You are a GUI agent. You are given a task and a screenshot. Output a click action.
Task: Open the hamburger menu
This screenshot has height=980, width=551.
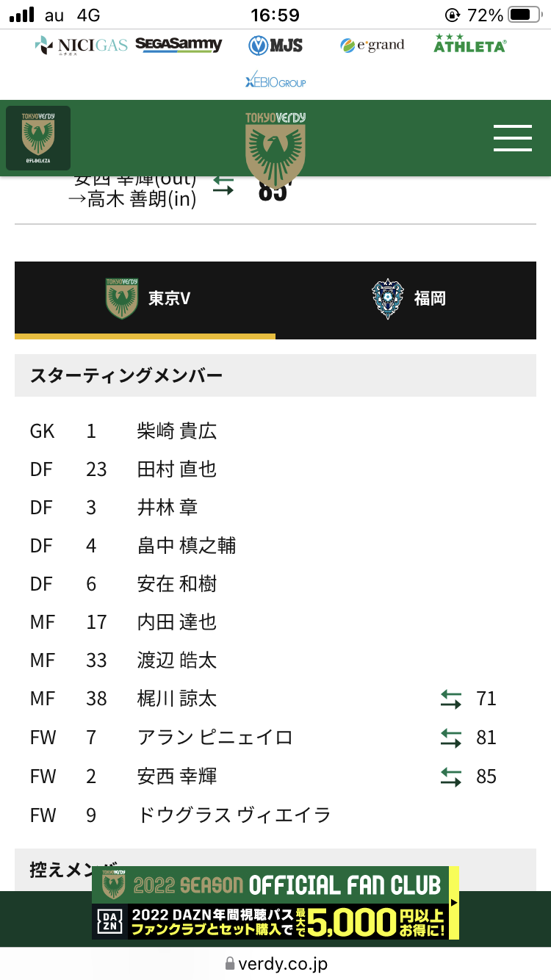pyautogui.click(x=512, y=138)
